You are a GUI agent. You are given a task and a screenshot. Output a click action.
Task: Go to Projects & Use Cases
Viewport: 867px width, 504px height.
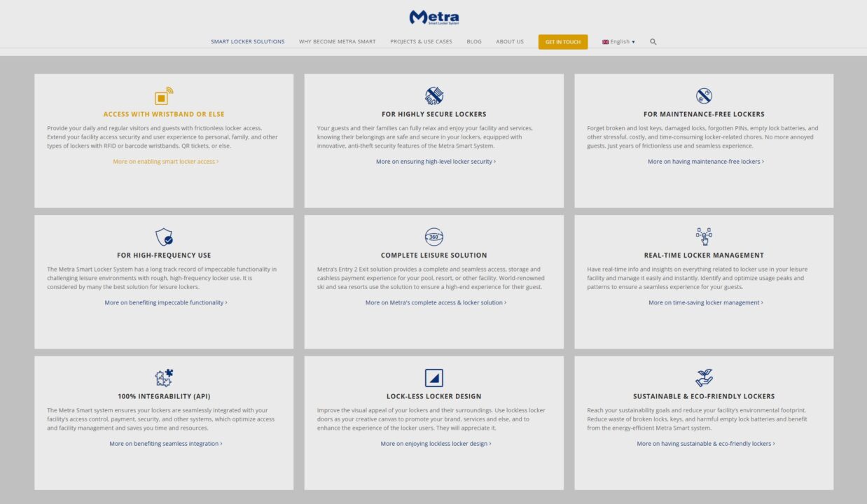click(421, 42)
